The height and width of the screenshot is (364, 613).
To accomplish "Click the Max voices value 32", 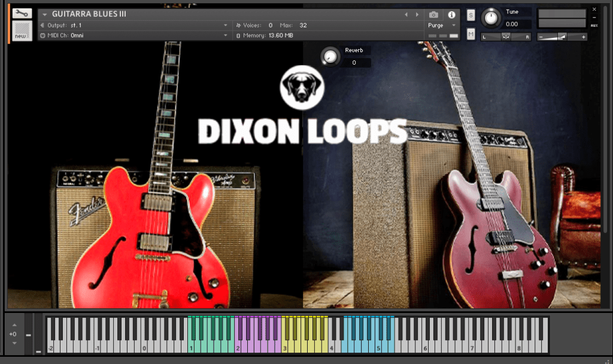I will coord(303,25).
